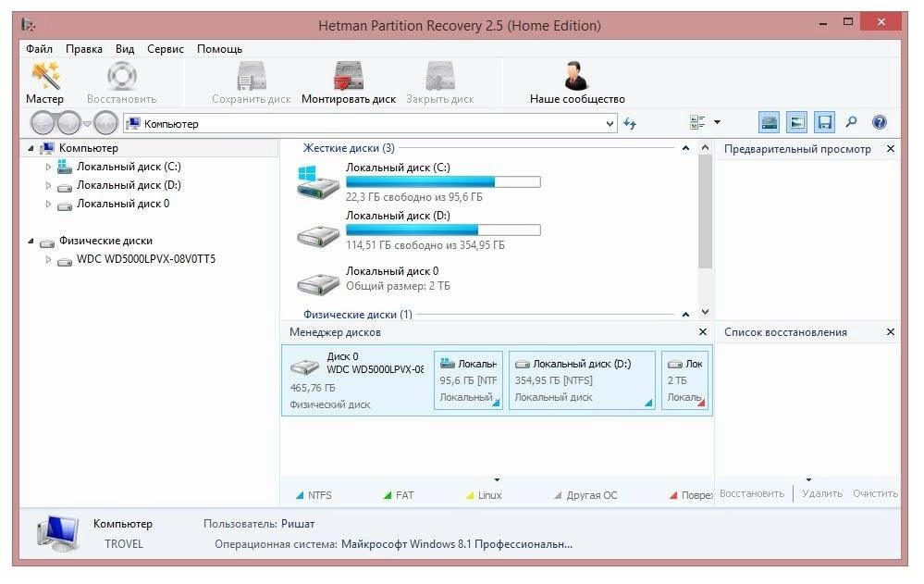The width and height of the screenshot is (924, 584).
Task: Select 95,6 ГБ NTFS partition block
Action: click(469, 380)
